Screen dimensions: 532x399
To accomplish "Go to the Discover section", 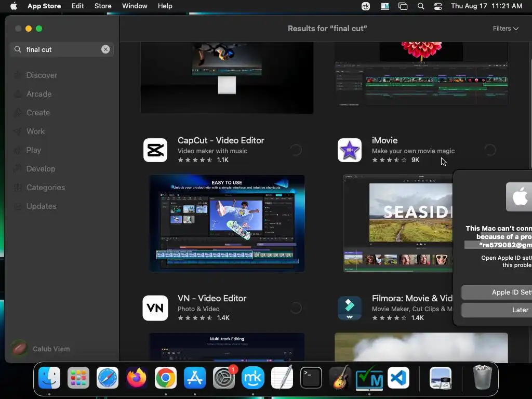I will click(x=42, y=75).
